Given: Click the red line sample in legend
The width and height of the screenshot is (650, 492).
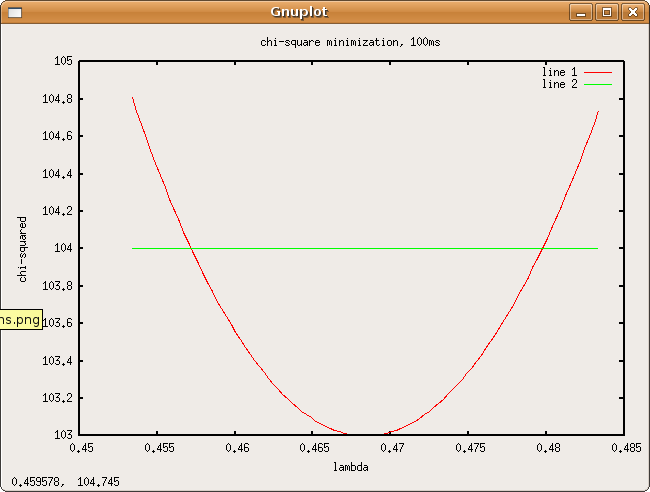Looking at the screenshot, I should tap(598, 73).
